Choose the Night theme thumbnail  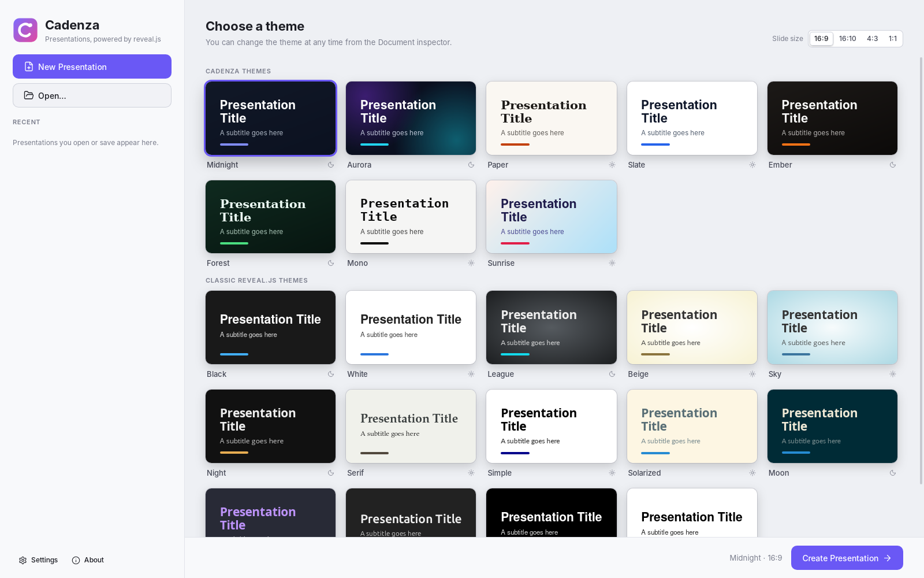tap(270, 426)
